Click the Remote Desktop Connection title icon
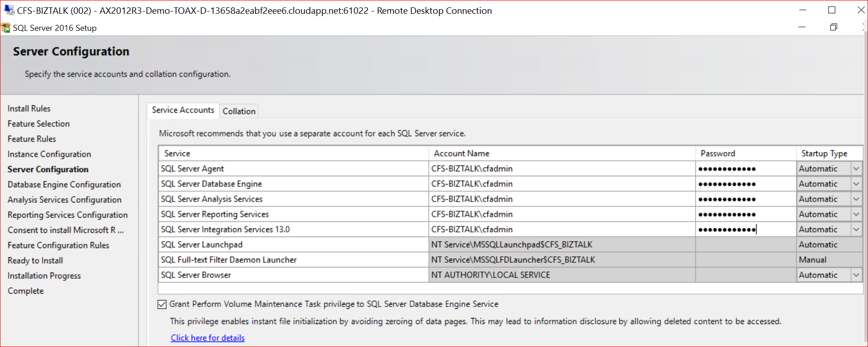Image resolution: width=868 pixels, height=347 pixels. pyautogui.click(x=9, y=10)
